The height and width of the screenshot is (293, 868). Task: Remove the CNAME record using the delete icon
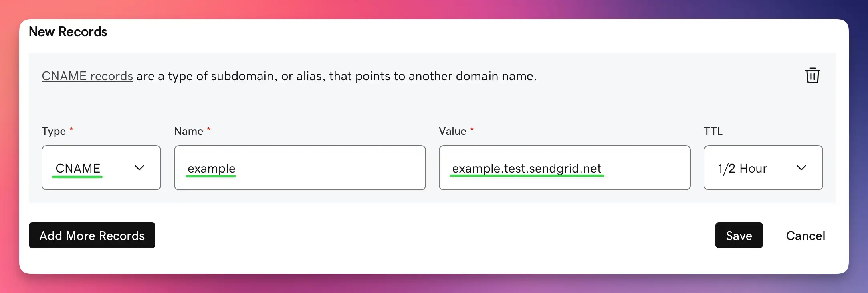click(x=812, y=75)
